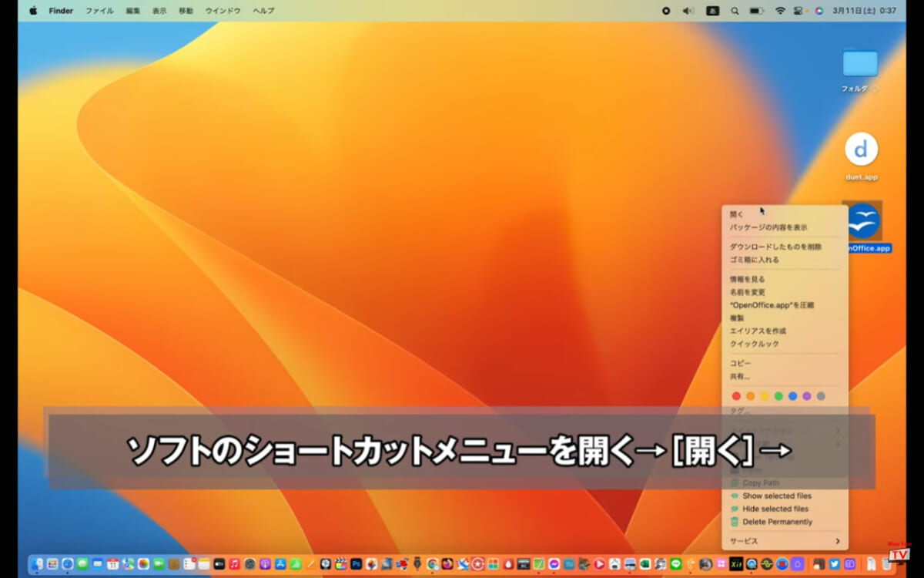Open the ウインドウ menu
Image resolution: width=924 pixels, height=578 pixels.
point(223,11)
